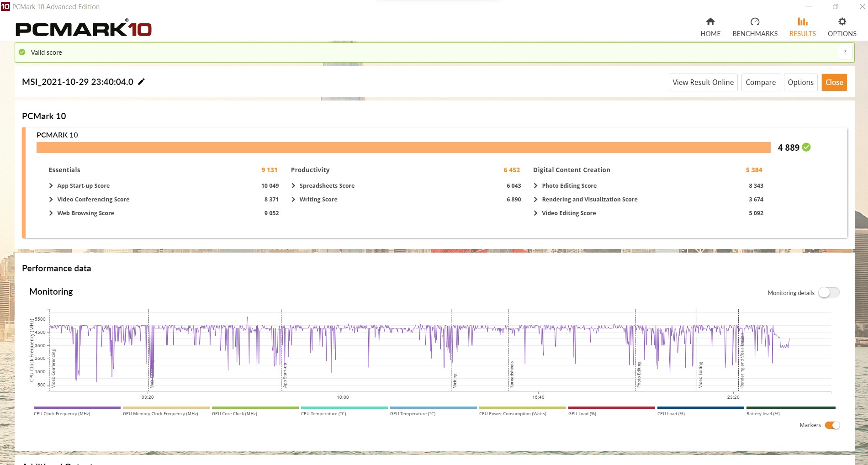Click the pencil icon to rename result
Screen dimensions: 868x465
coord(142,82)
